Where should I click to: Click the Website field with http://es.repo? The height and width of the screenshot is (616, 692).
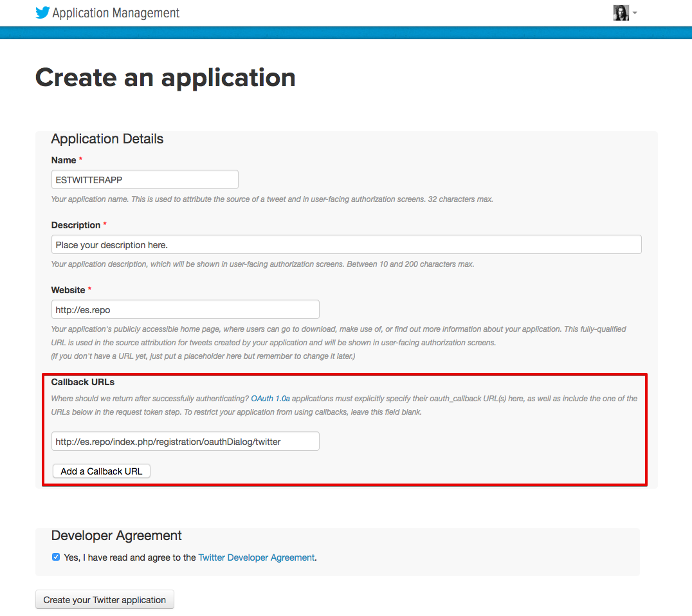click(x=185, y=309)
